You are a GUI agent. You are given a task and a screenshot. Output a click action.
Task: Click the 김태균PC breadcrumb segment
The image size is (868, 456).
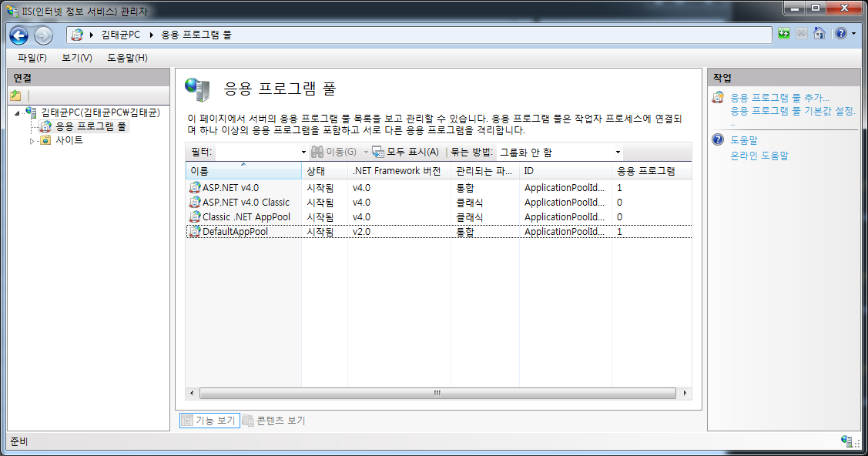121,35
